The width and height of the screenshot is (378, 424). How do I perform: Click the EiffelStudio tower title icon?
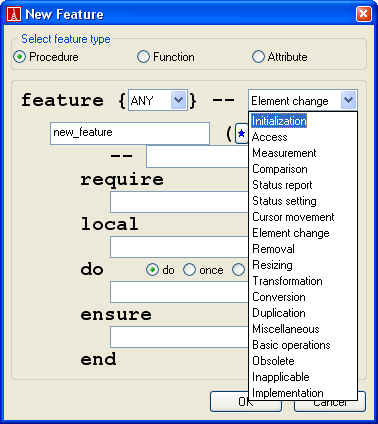(14, 14)
